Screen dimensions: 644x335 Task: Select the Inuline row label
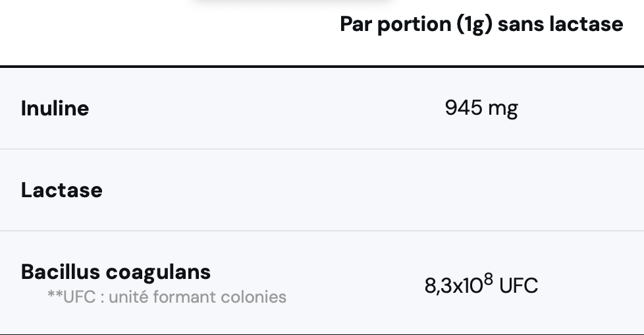55,108
